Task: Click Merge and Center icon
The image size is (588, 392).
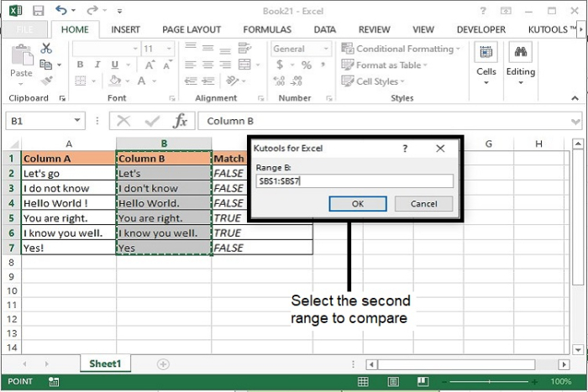Action: [x=244, y=65]
